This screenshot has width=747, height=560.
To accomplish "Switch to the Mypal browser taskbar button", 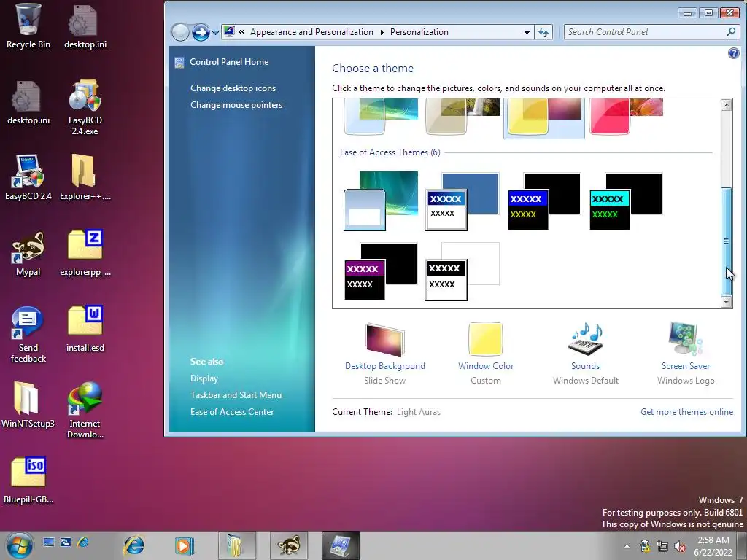I will 289,545.
